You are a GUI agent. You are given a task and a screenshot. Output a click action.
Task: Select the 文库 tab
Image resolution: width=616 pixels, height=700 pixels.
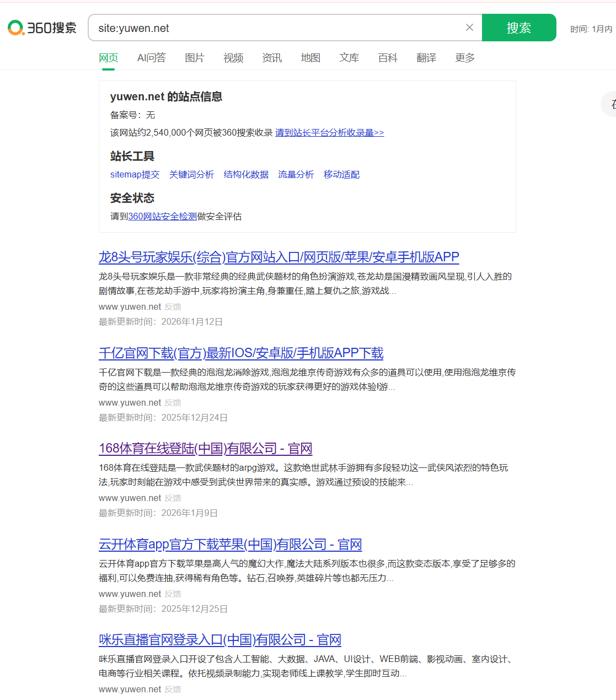tap(349, 58)
